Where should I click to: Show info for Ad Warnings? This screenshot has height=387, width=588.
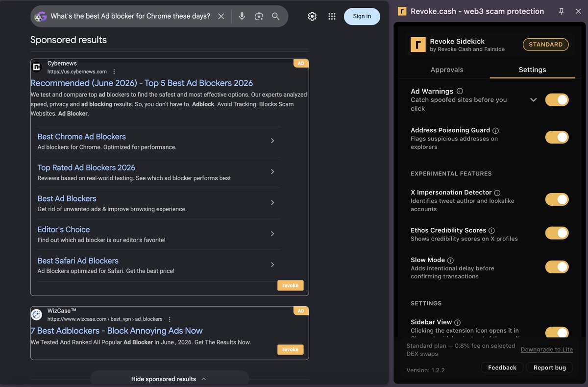[460, 91]
